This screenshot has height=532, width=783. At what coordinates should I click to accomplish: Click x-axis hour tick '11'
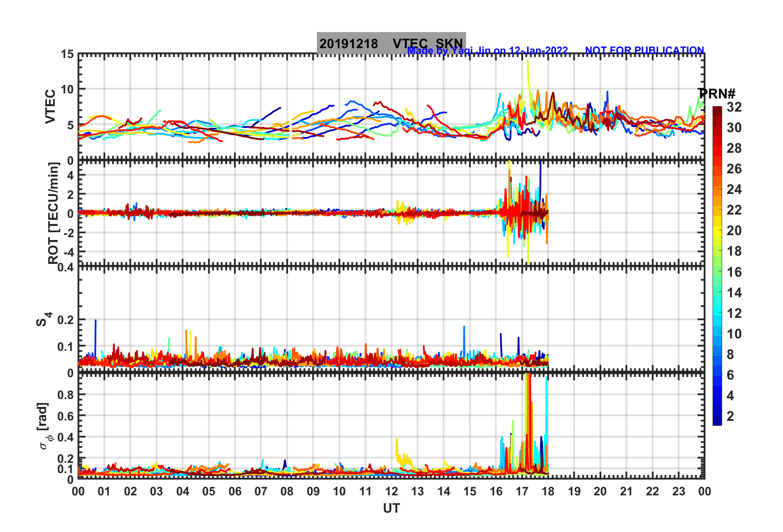366,491
